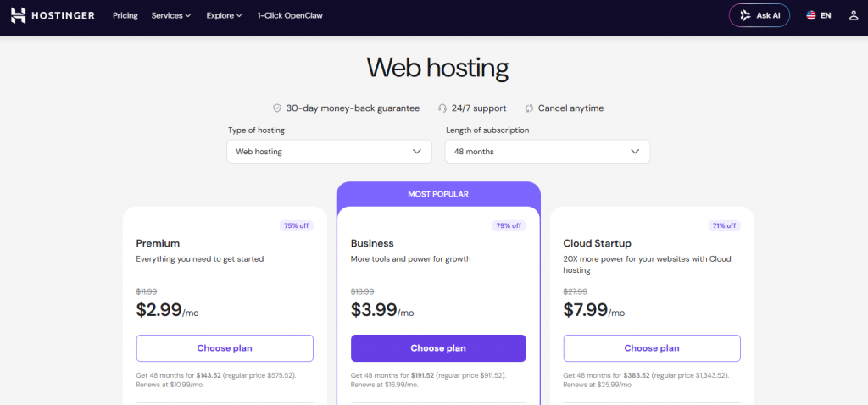Image resolution: width=868 pixels, height=405 pixels.
Task: Click the struck-through $11.99 price
Action: pos(146,291)
